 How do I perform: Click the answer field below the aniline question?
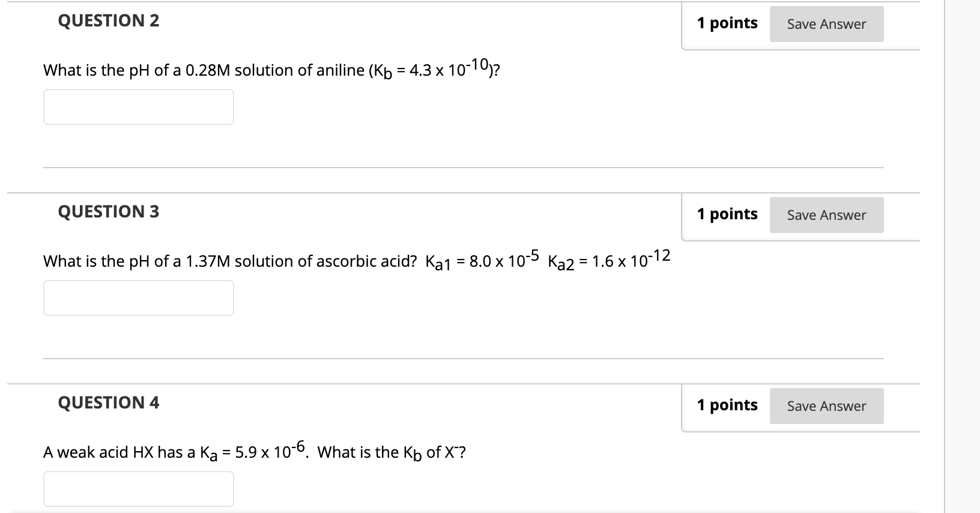[138, 107]
